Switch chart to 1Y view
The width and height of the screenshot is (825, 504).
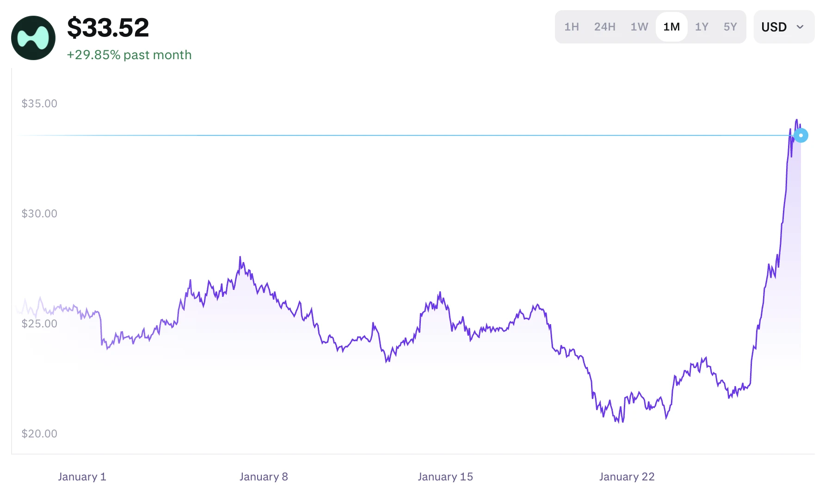pos(702,27)
